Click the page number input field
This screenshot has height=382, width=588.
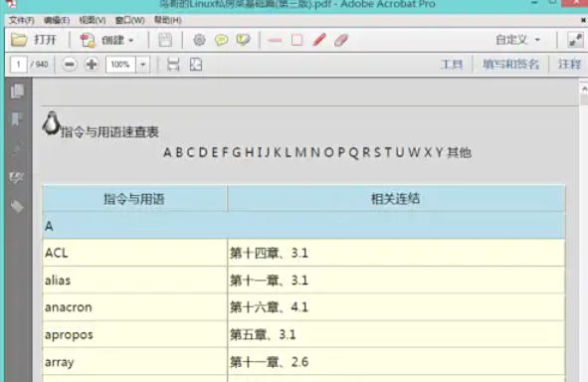point(18,65)
